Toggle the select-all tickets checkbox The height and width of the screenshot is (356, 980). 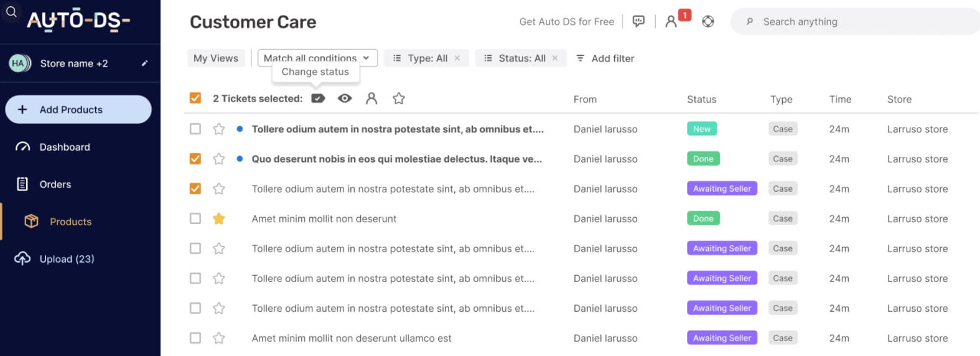click(195, 98)
